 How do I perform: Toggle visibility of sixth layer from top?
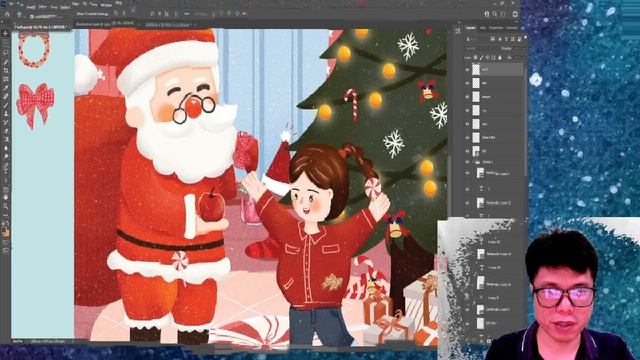pyautogui.click(x=467, y=138)
